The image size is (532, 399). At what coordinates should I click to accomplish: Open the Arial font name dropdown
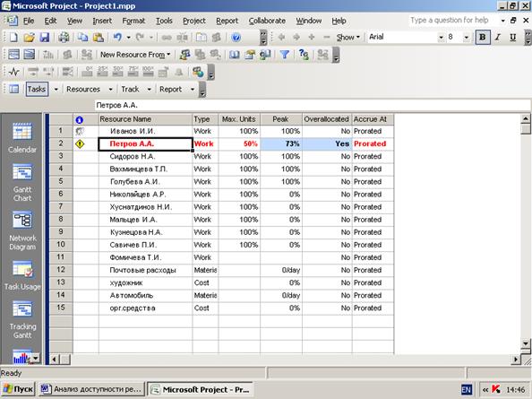441,37
